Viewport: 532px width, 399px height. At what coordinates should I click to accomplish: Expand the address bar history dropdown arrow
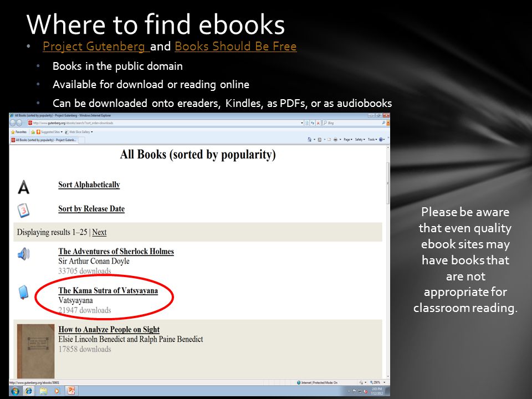click(x=302, y=123)
